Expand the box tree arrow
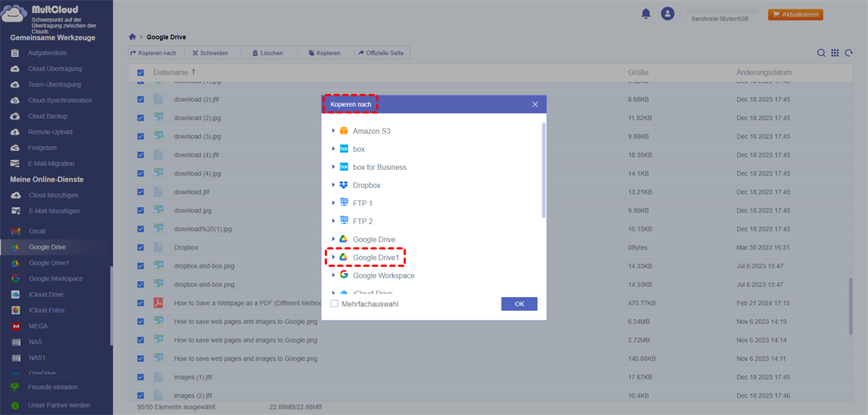 (x=333, y=149)
